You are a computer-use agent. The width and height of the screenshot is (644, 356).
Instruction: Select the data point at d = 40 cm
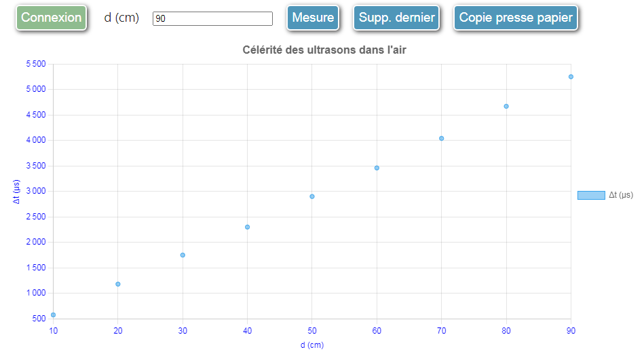click(247, 227)
